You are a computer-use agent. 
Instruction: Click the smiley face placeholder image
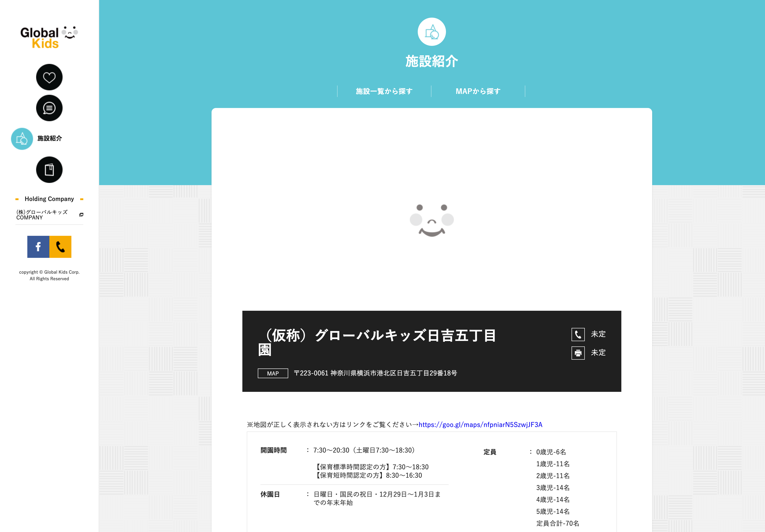(432, 220)
